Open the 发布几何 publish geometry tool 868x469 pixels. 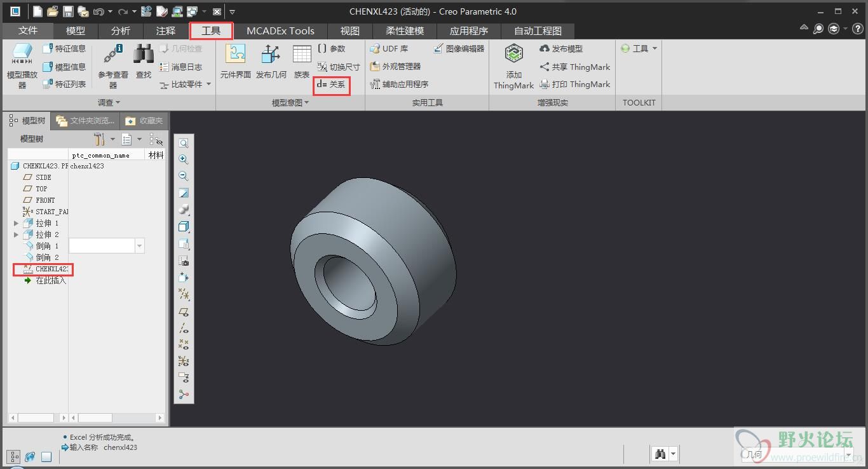click(271, 62)
